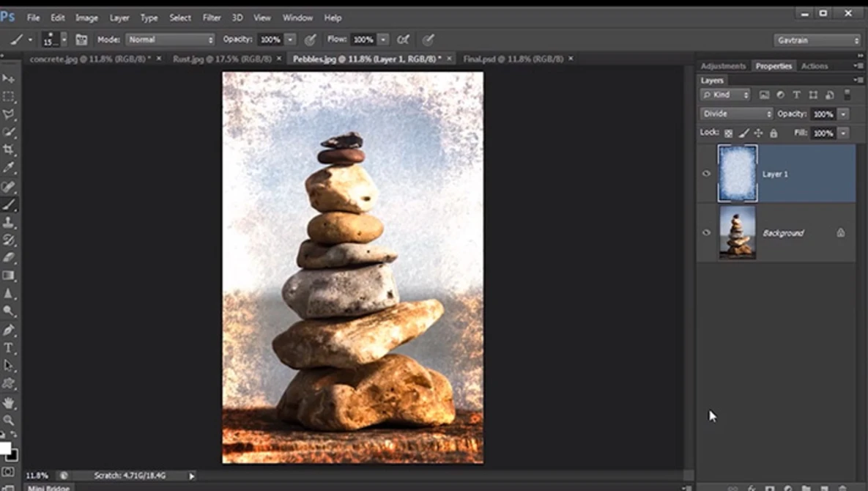Viewport: 868px width, 491px height.
Task: Open the brush Mode dropdown
Action: 170,40
